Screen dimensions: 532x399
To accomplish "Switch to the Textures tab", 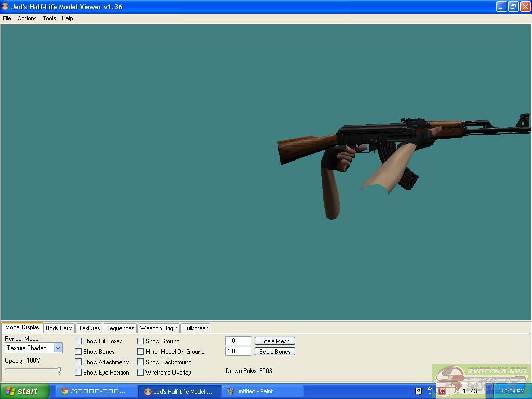I will 89,328.
